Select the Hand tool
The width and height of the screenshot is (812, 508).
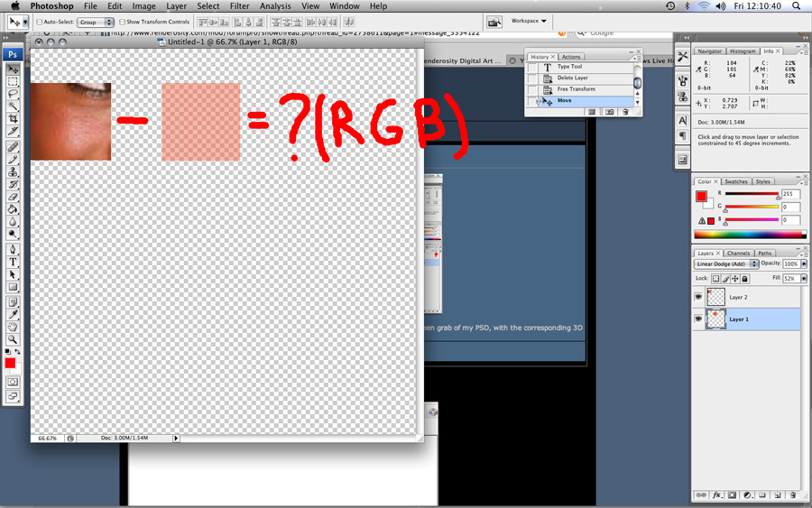coord(13,328)
